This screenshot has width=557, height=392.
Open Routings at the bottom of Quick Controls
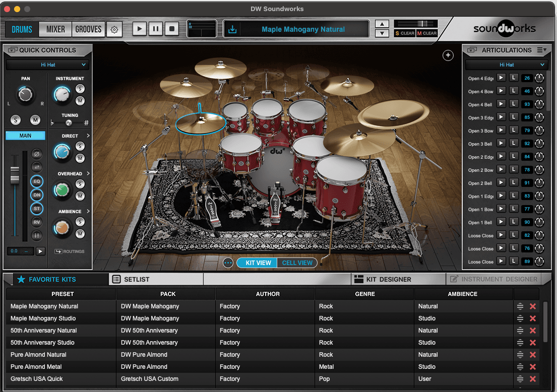tap(70, 251)
